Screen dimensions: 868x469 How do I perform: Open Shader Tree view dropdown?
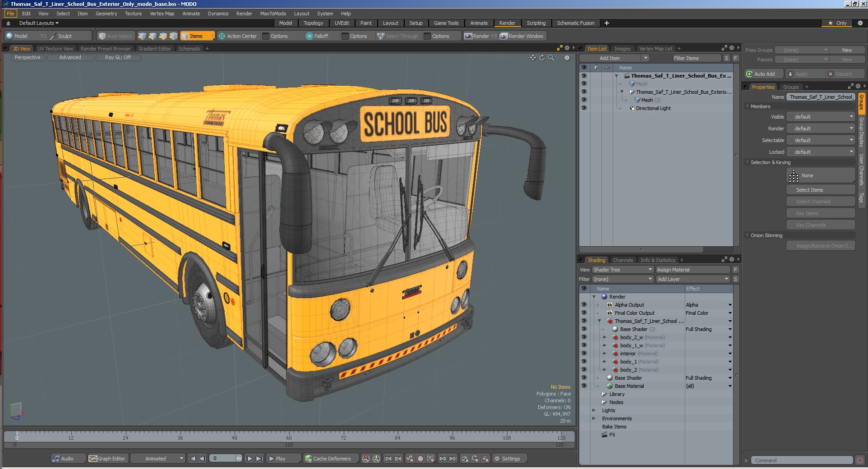coord(623,270)
